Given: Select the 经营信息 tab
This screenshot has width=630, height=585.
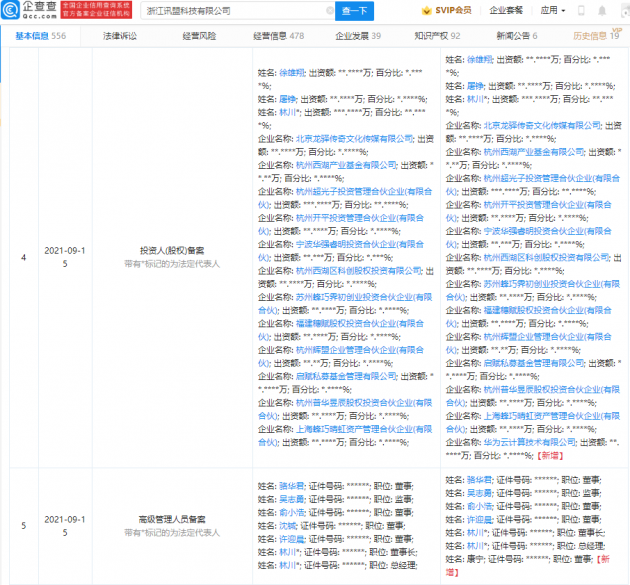Looking at the screenshot, I should (277, 35).
